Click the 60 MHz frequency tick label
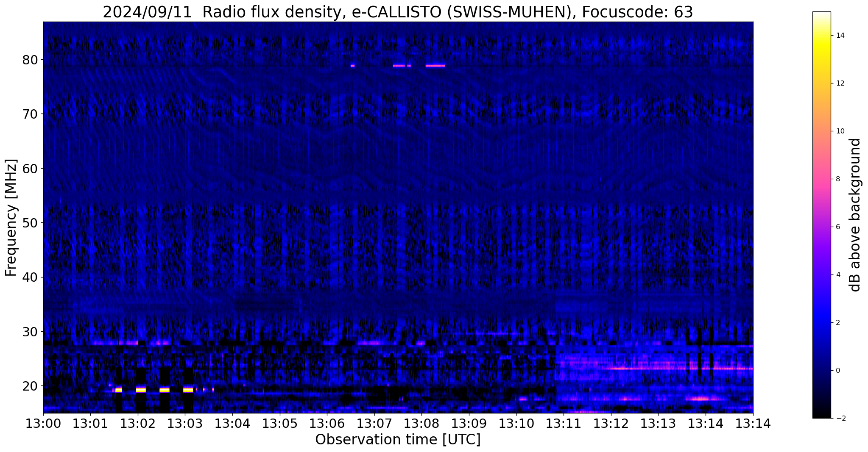Screen dimensions: 868x452 30,168
